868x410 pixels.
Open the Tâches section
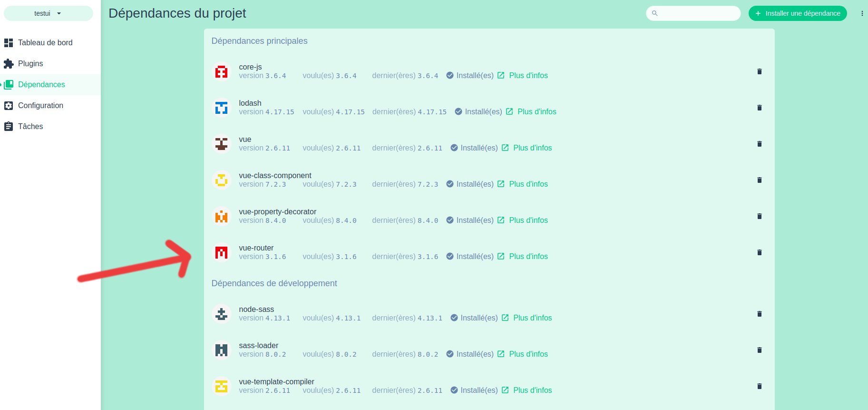click(30, 127)
